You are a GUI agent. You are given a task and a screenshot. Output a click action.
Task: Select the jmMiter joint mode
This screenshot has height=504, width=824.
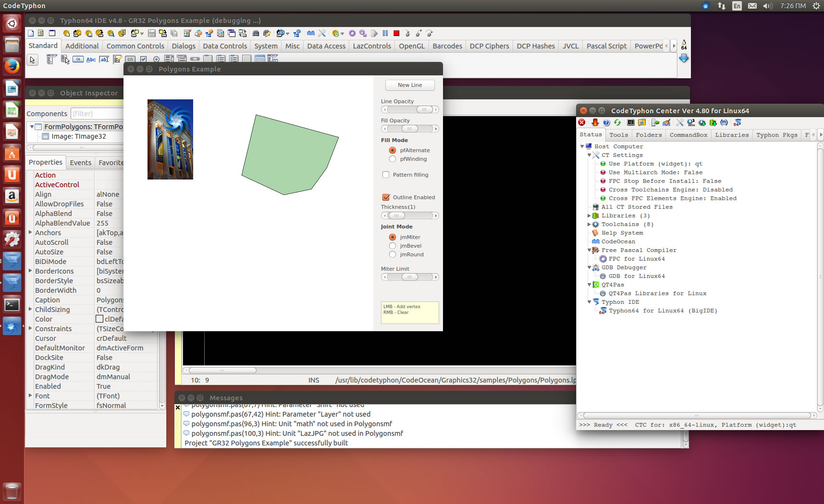coord(405,237)
